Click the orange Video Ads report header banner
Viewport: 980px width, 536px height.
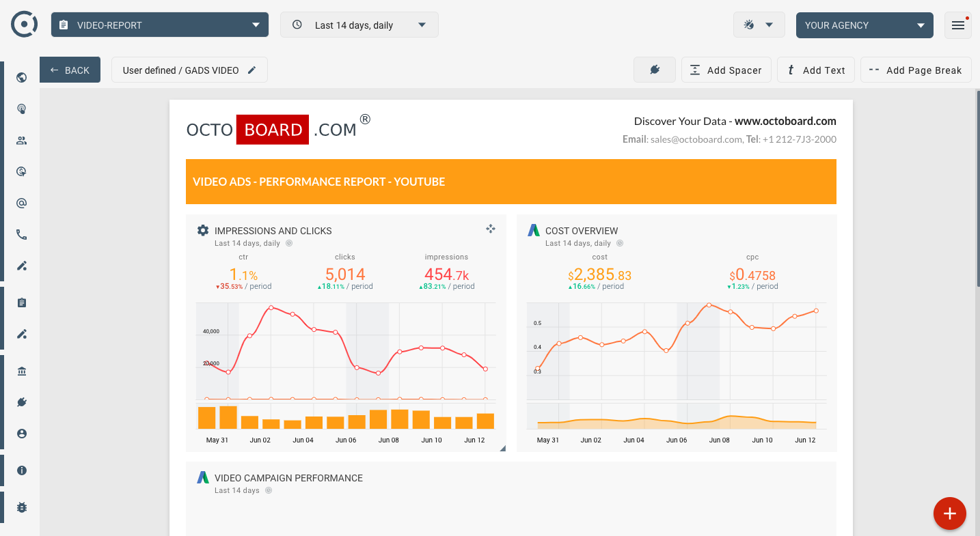tap(511, 182)
